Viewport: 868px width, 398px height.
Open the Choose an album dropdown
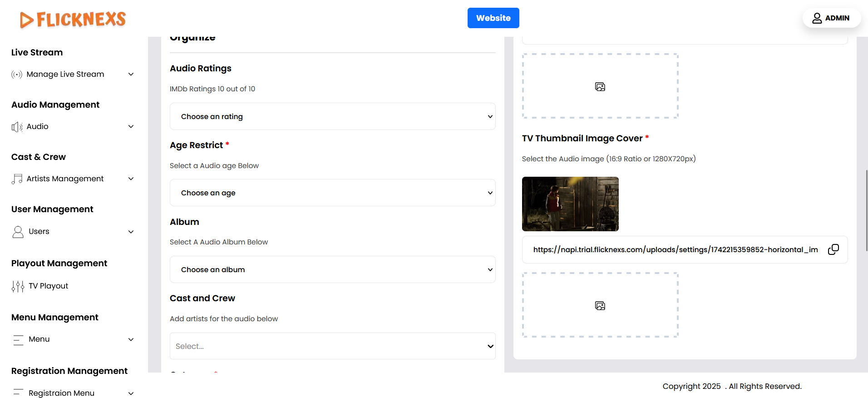332,270
